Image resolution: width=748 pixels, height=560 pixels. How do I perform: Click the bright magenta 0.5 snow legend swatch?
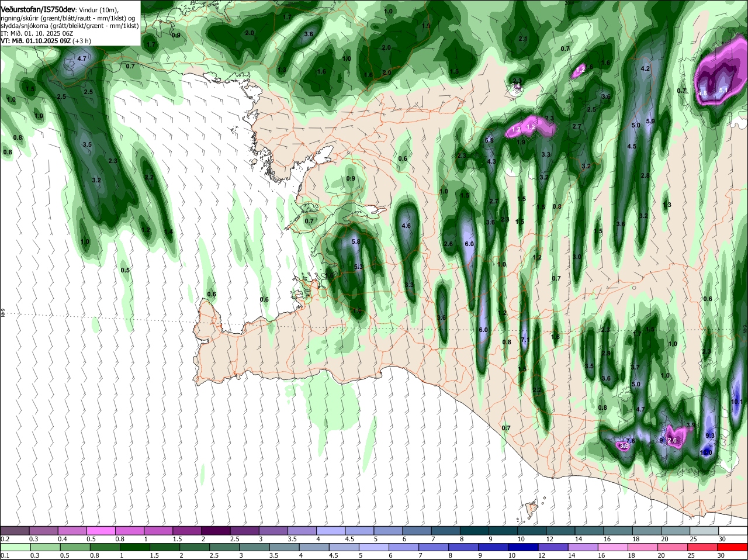coord(102,530)
